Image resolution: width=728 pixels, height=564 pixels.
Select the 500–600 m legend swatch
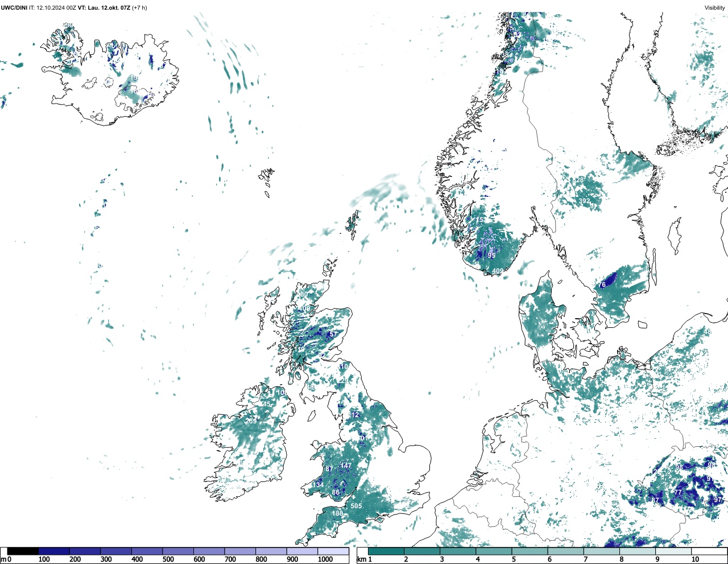(178, 551)
